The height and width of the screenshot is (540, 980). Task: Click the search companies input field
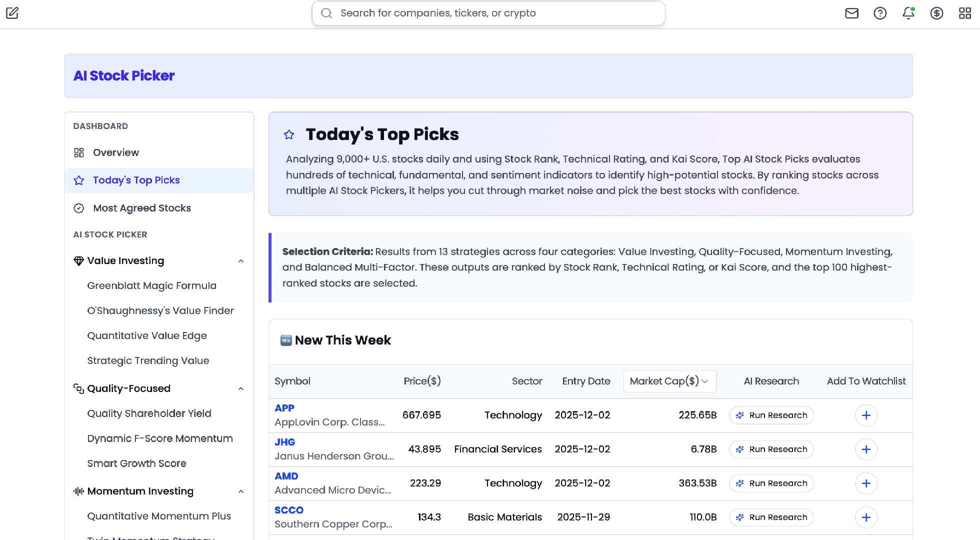click(x=488, y=13)
